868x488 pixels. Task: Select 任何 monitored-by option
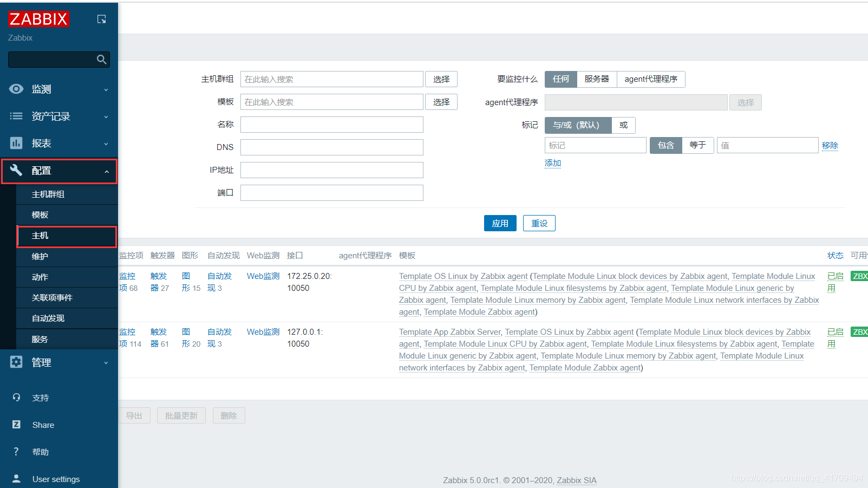[x=561, y=79]
